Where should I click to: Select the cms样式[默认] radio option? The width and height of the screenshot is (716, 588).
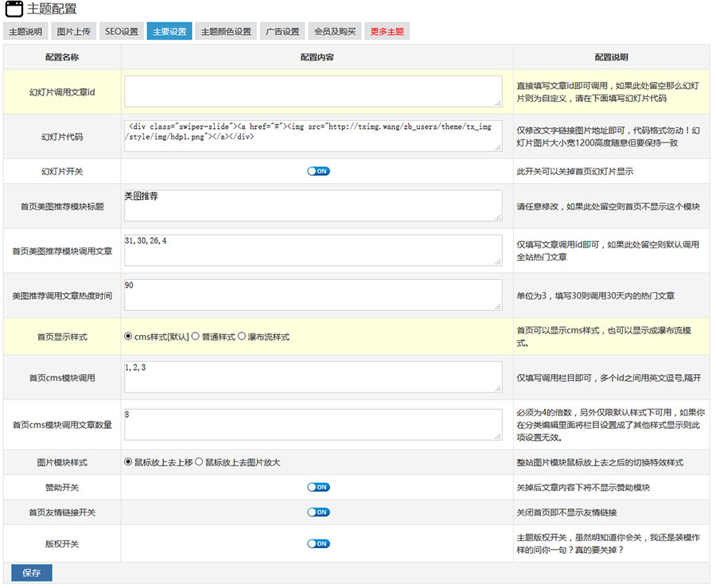tap(128, 337)
